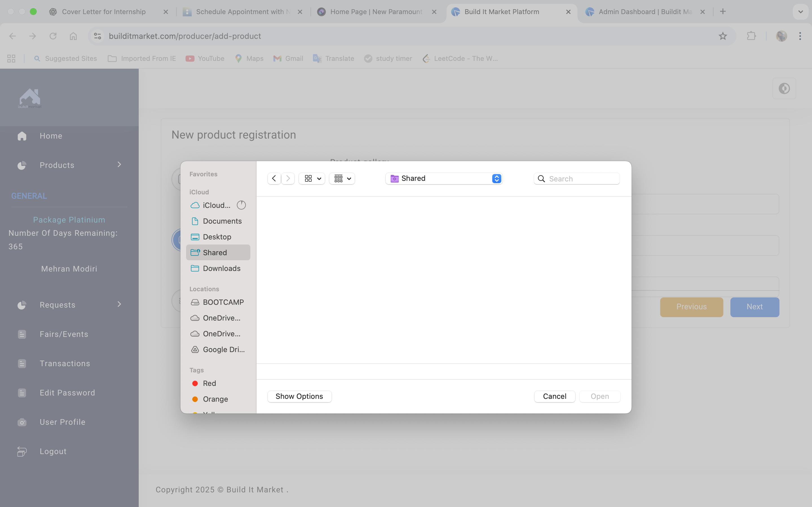Open Downloads folder in sidebar
This screenshot has height=507, width=812.
[x=221, y=268]
